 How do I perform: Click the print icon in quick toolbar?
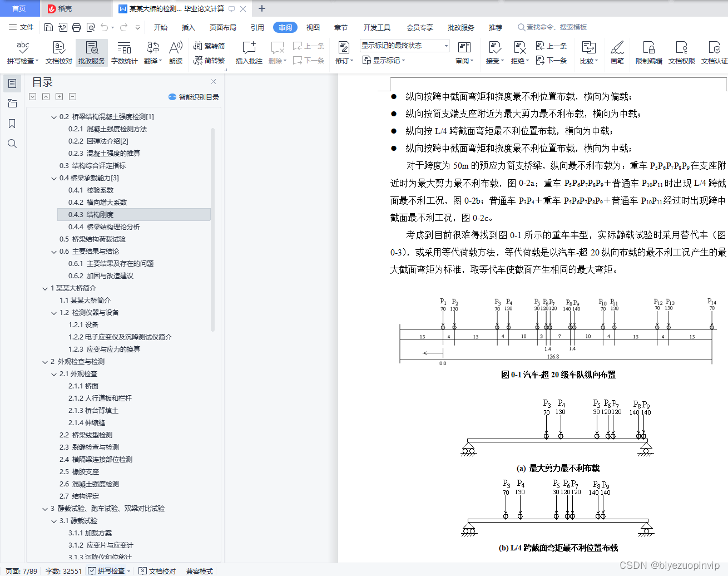77,27
